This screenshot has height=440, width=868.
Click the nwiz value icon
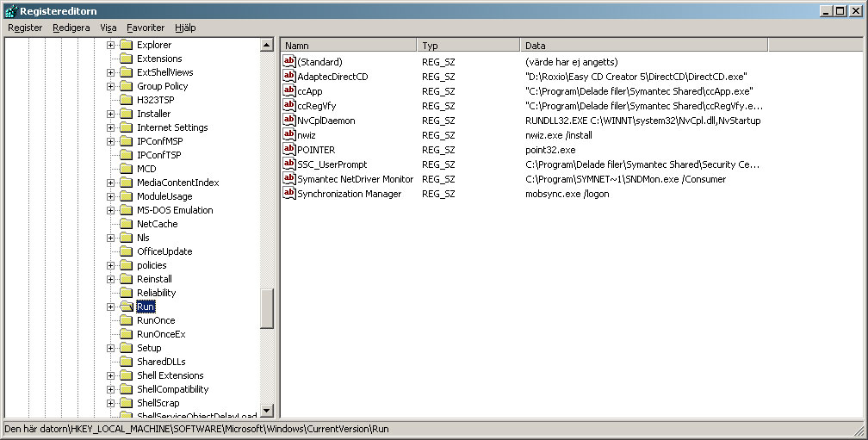point(289,135)
